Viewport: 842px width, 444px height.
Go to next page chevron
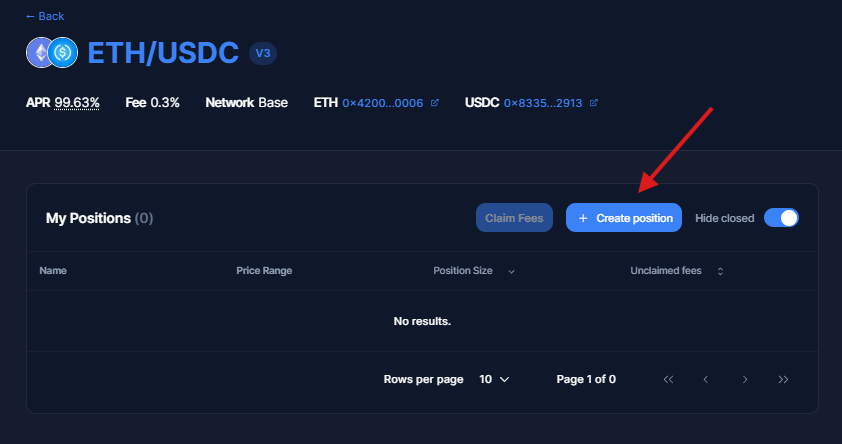pos(745,379)
